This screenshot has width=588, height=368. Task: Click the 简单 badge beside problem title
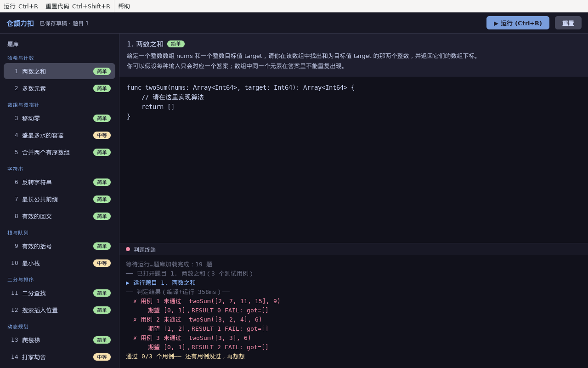pyautogui.click(x=176, y=44)
